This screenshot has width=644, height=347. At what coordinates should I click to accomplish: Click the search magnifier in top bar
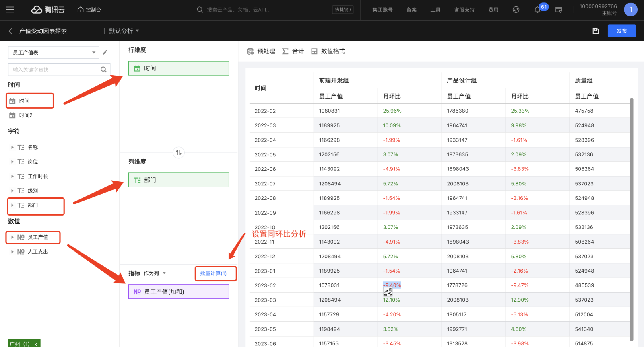pyautogui.click(x=200, y=10)
